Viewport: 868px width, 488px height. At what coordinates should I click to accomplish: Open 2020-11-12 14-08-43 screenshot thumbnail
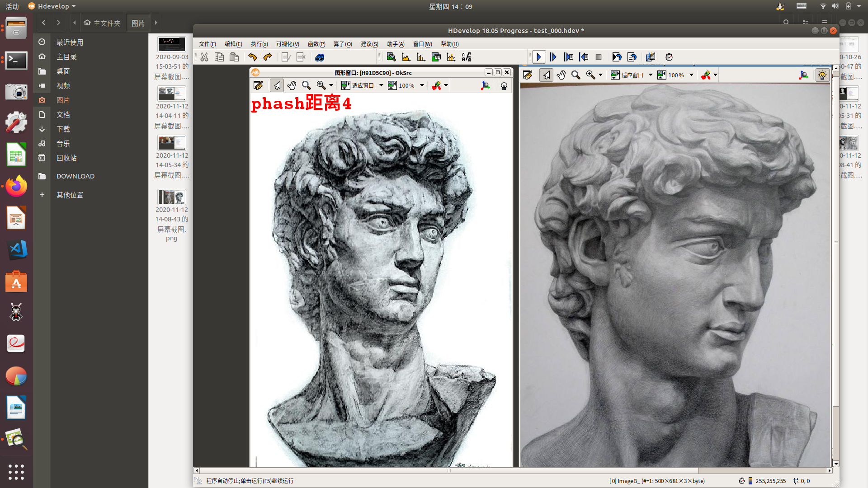171,197
